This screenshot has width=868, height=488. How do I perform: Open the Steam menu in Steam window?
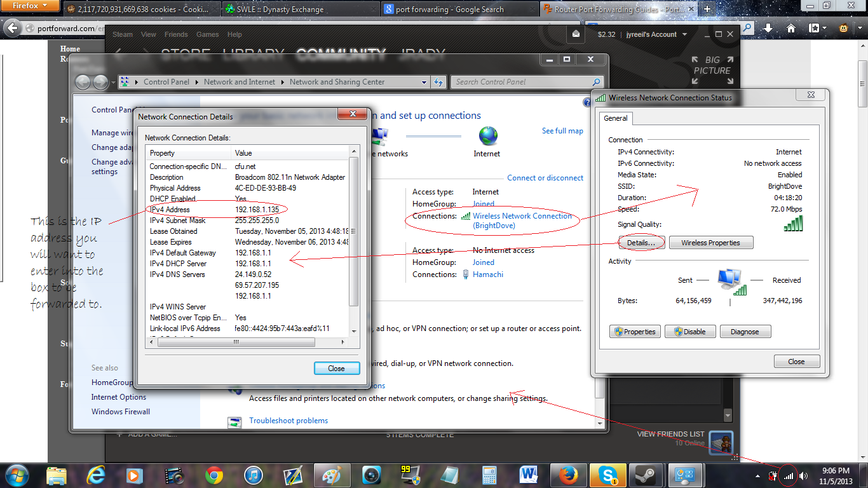coord(123,34)
